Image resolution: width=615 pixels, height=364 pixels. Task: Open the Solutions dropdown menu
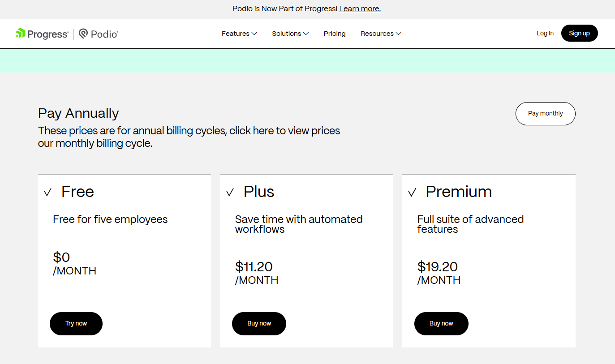point(290,34)
